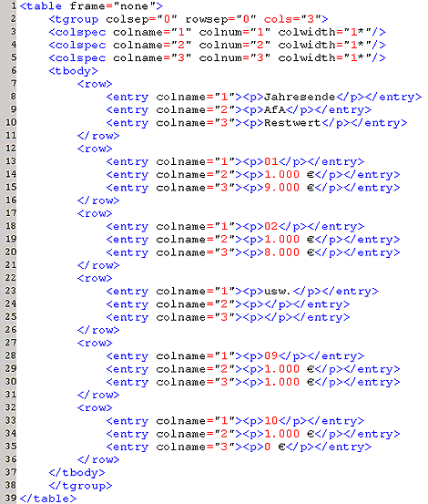The image size is (428, 504).
Task: Click the 9.000 € value on line 15
Action: 289,188
